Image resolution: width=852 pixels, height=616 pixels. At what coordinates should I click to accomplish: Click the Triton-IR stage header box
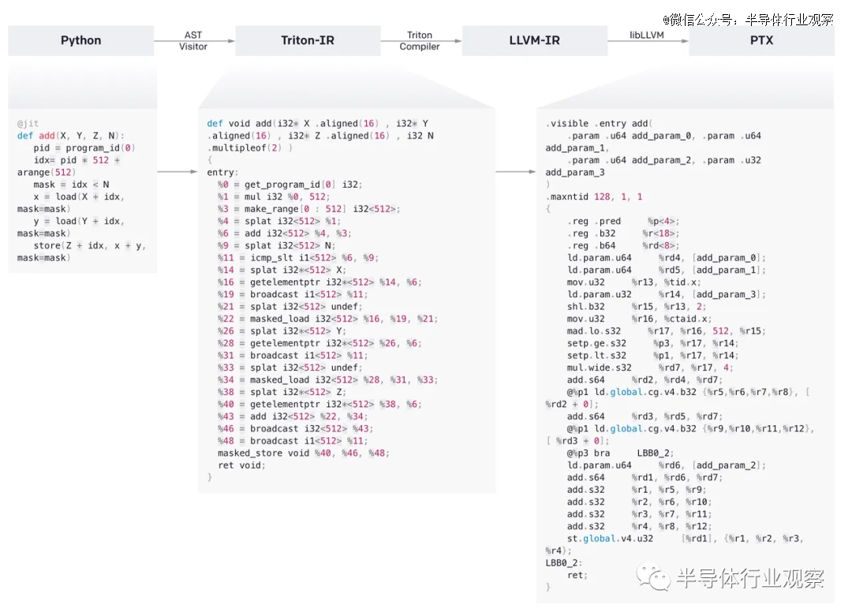[x=308, y=41]
